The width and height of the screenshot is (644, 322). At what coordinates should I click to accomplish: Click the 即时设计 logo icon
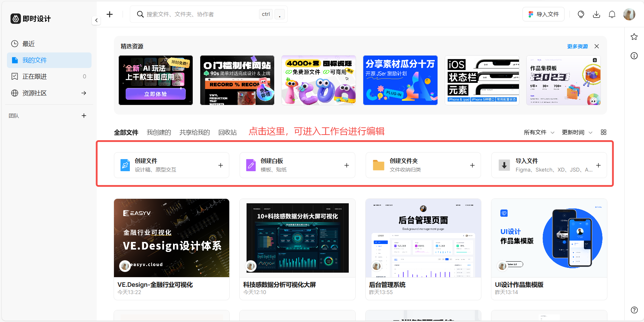point(16,19)
